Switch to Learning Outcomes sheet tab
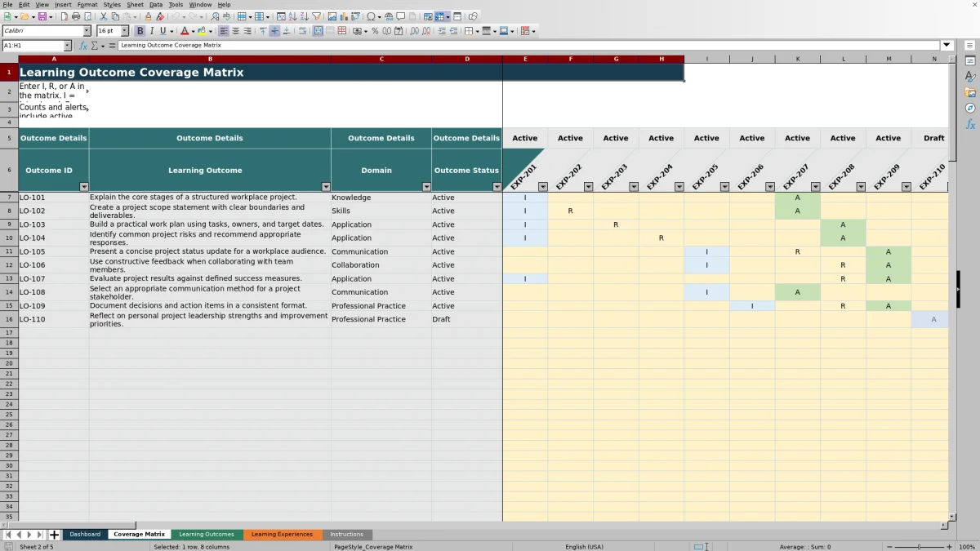 207,535
